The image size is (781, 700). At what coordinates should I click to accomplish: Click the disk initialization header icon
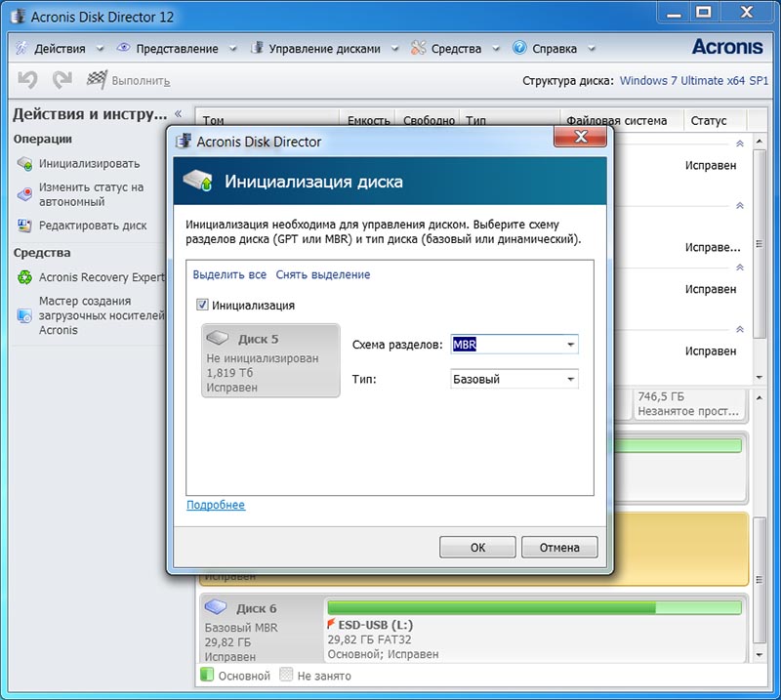[x=198, y=181]
